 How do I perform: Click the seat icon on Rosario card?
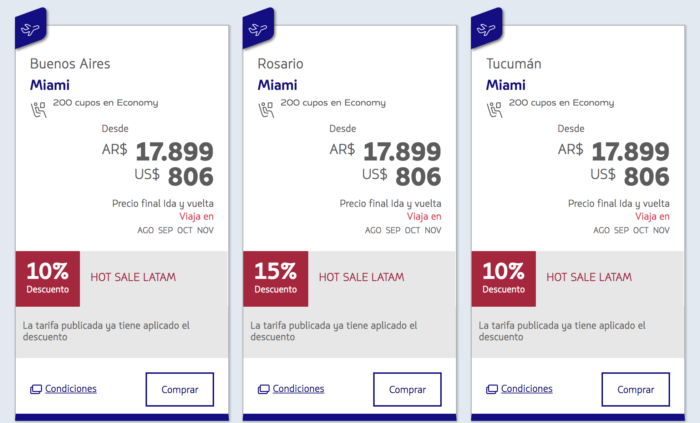(266, 108)
